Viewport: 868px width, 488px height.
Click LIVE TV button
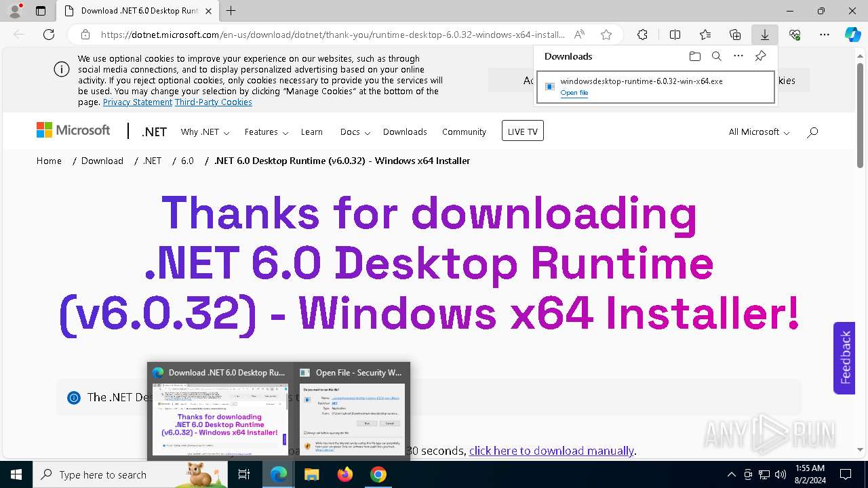523,131
